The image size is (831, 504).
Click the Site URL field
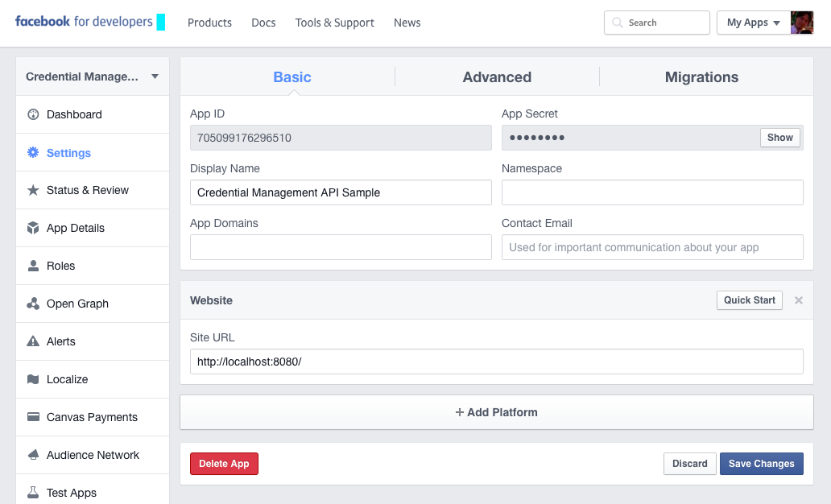pyautogui.click(x=497, y=361)
